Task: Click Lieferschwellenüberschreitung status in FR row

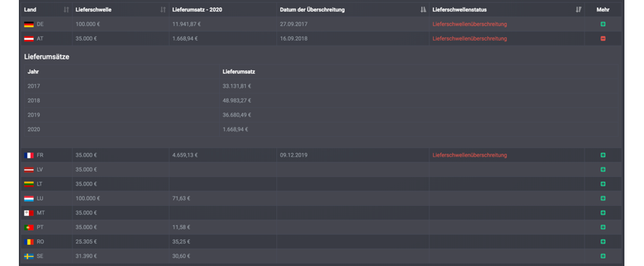Action: [x=469, y=155]
